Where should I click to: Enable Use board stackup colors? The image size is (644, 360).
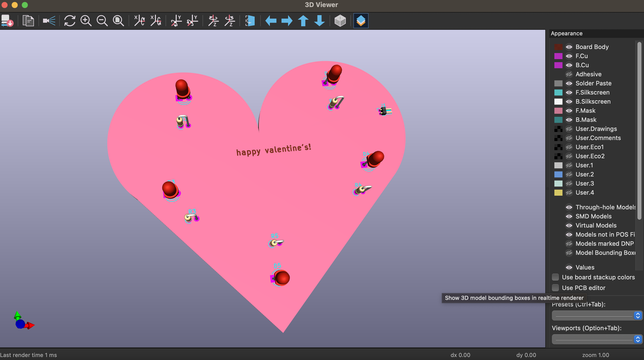pos(556,277)
